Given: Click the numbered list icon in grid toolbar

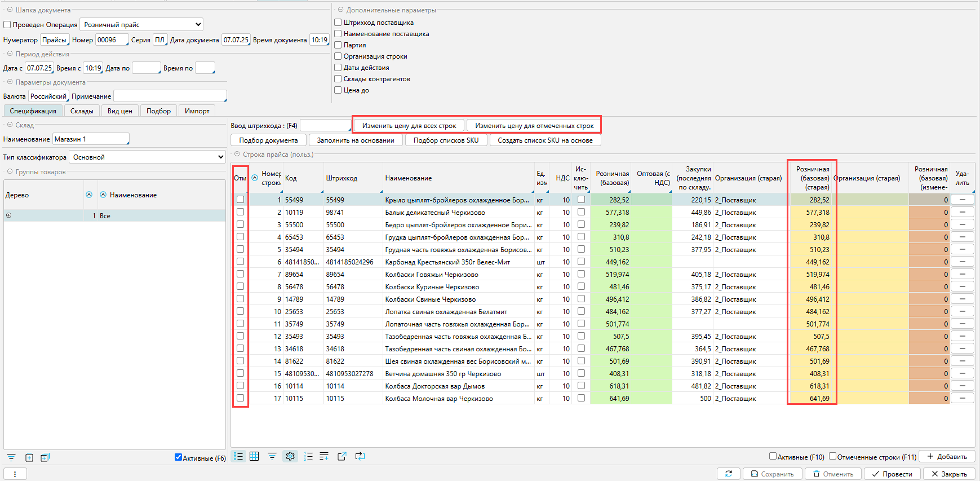Looking at the screenshot, I should [x=308, y=456].
